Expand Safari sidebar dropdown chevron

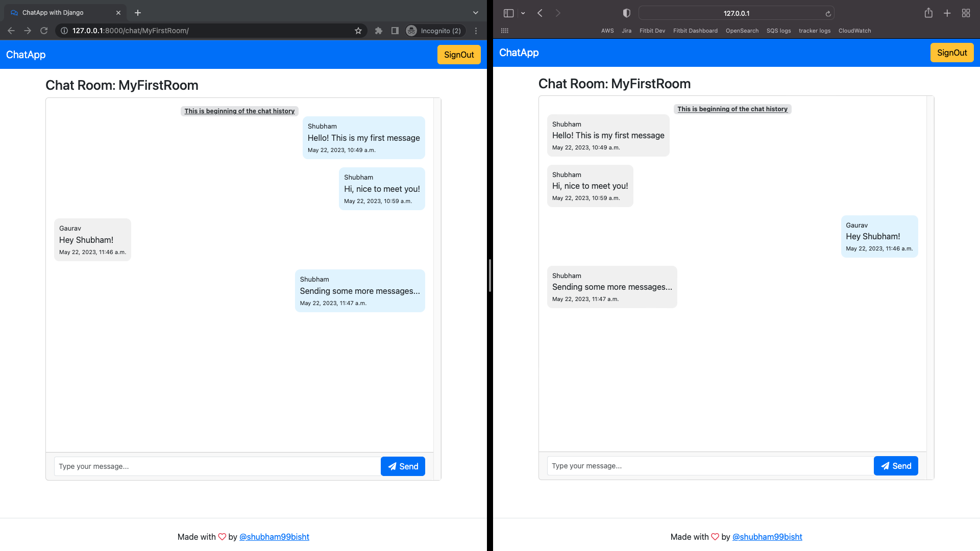[523, 13]
